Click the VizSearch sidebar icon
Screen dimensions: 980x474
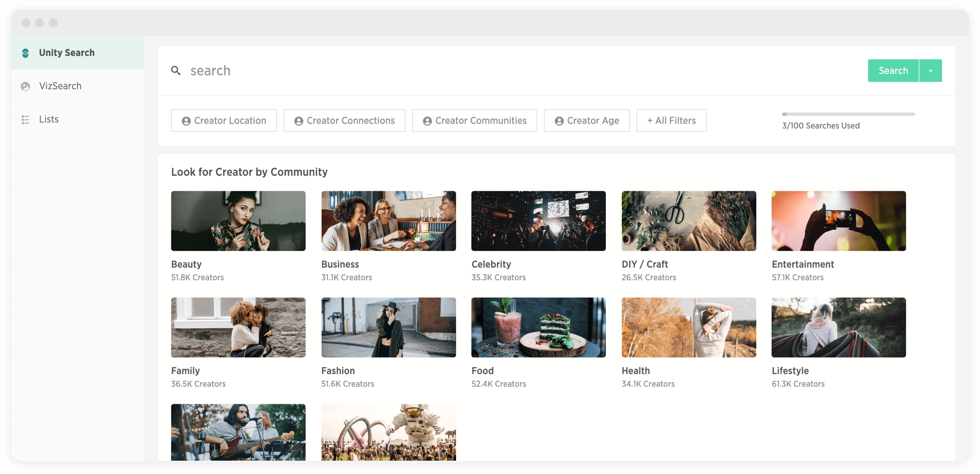25,86
